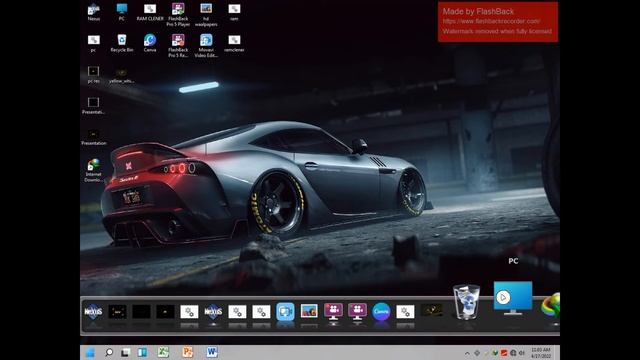Select the RAM CLENER desktop shortcut
The image size is (640, 360).
pyautogui.click(x=150, y=12)
